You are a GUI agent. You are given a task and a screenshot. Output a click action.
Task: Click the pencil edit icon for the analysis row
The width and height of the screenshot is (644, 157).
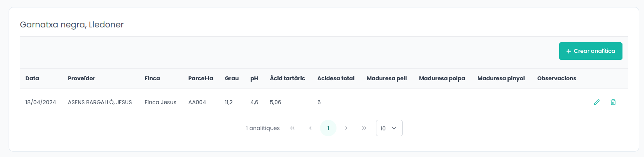pyautogui.click(x=597, y=102)
